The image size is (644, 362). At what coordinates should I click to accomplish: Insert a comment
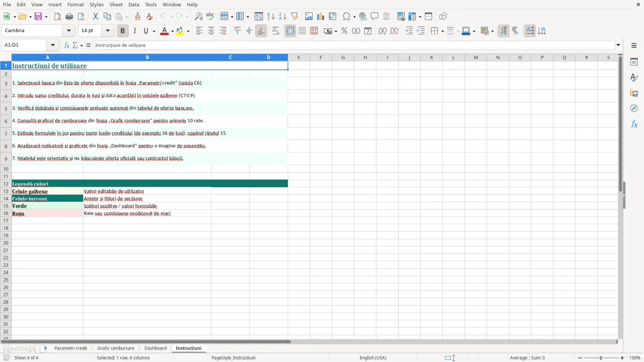[375, 17]
